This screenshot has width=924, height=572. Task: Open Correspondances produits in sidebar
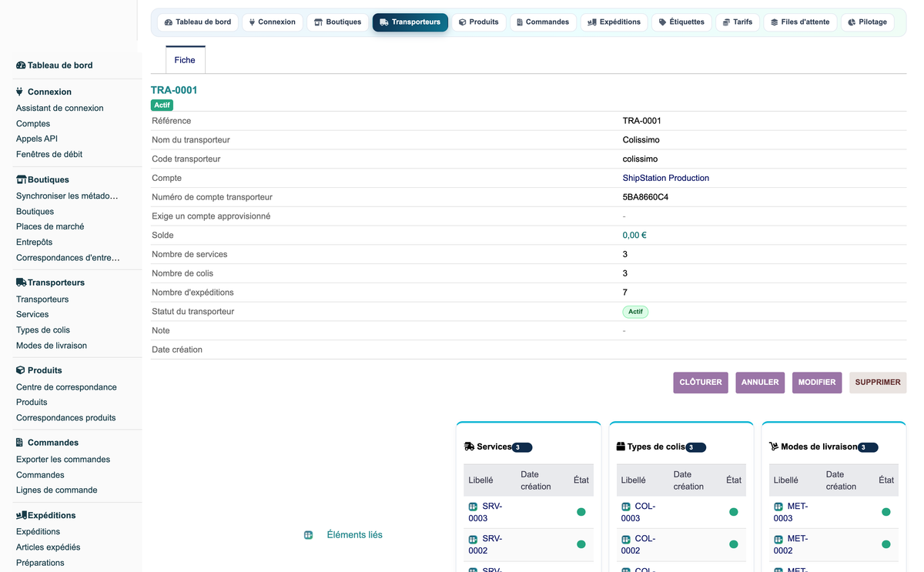(x=66, y=418)
